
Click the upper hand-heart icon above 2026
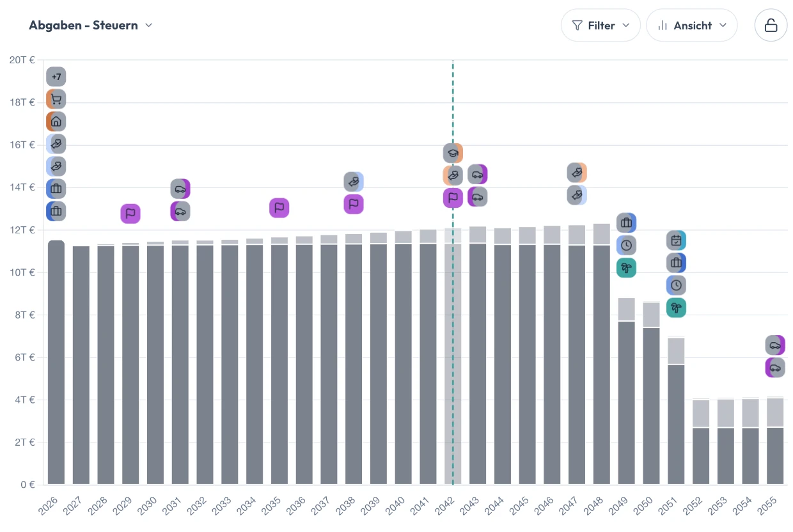56,144
